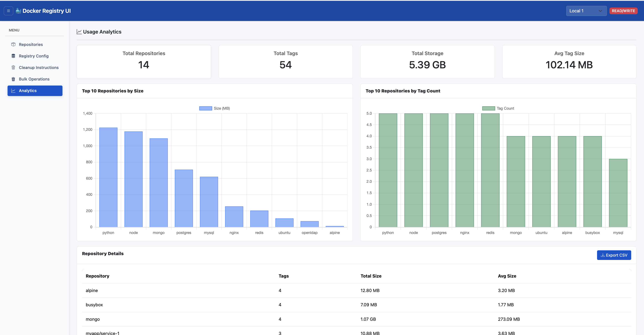Image resolution: width=644 pixels, height=335 pixels.
Task: Click the Bulk Operations trash icon
Action: tap(13, 79)
